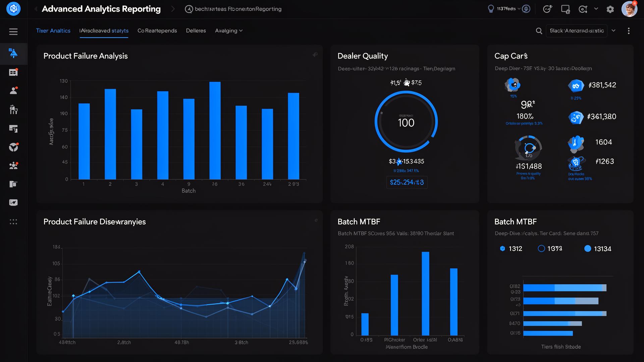This screenshot has width=644, height=362.
Task: Expand the 1137fedts dropdown
Action: [x=519, y=9]
